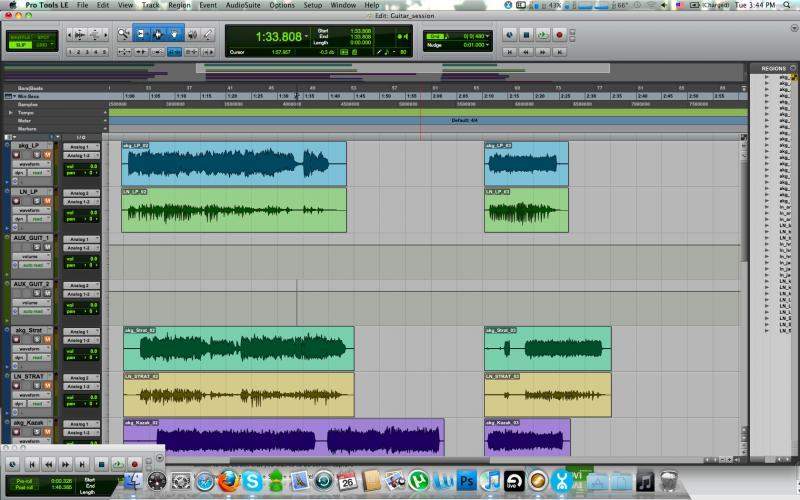Select the Zoomer tool in the toolbar
800x500 pixels.
point(124,34)
